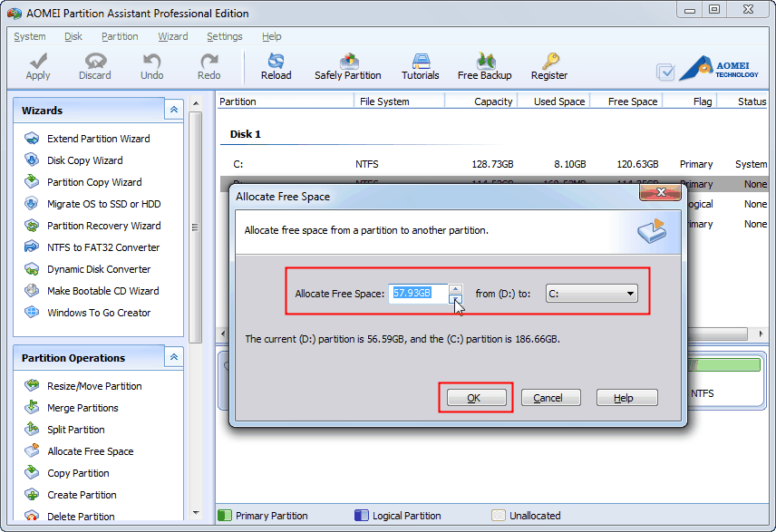The height and width of the screenshot is (532, 776).
Task: Click the Register key icon
Action: tap(549, 62)
